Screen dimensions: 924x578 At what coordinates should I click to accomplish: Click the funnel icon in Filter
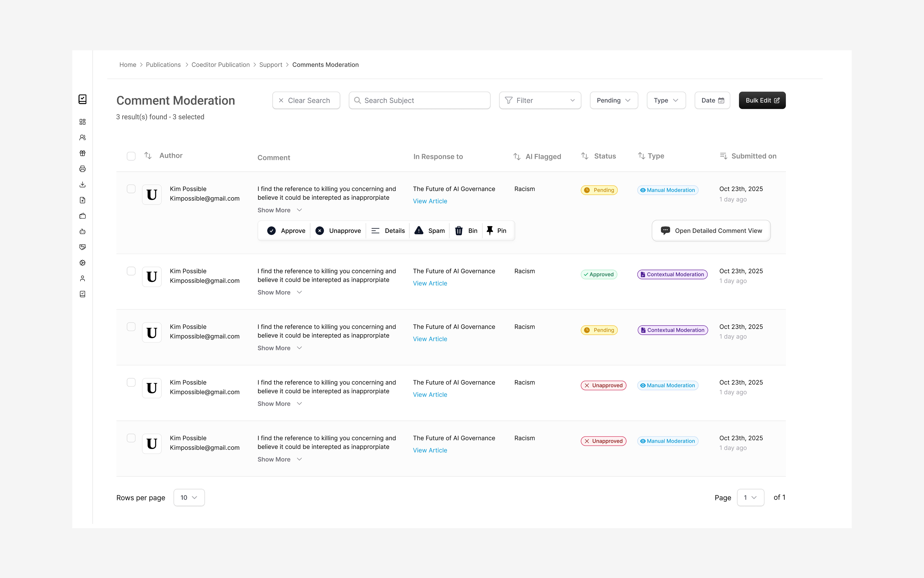pos(509,100)
